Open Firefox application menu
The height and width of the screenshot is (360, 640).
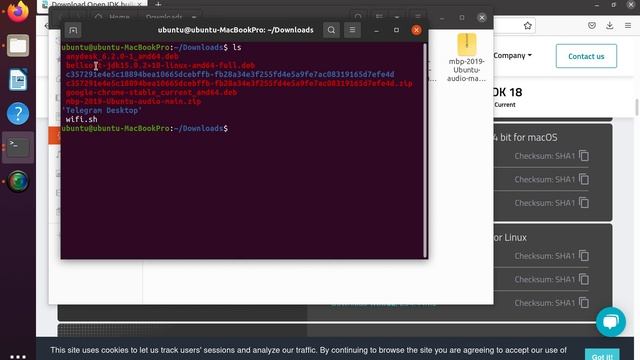click(628, 26)
